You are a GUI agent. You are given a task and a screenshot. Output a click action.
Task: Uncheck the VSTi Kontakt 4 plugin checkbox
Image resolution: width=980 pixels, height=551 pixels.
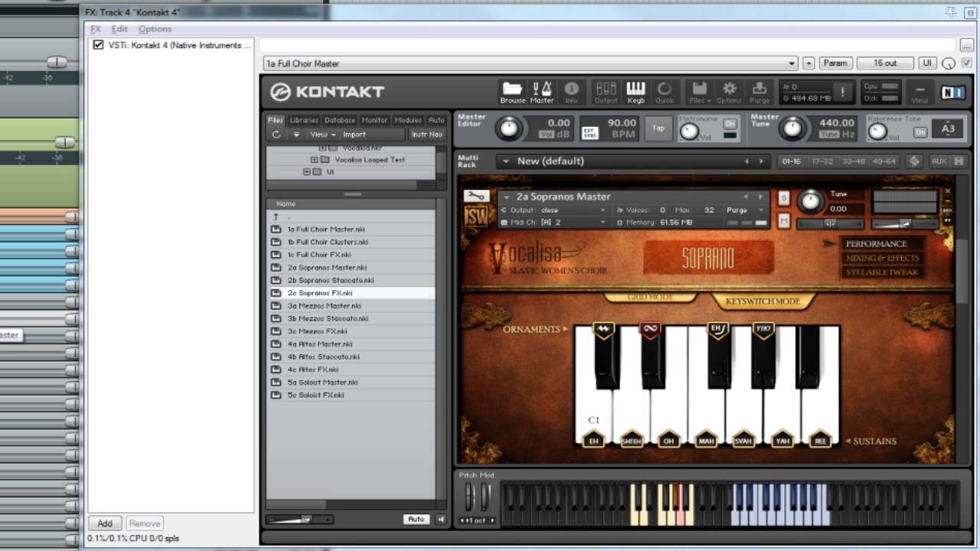98,45
